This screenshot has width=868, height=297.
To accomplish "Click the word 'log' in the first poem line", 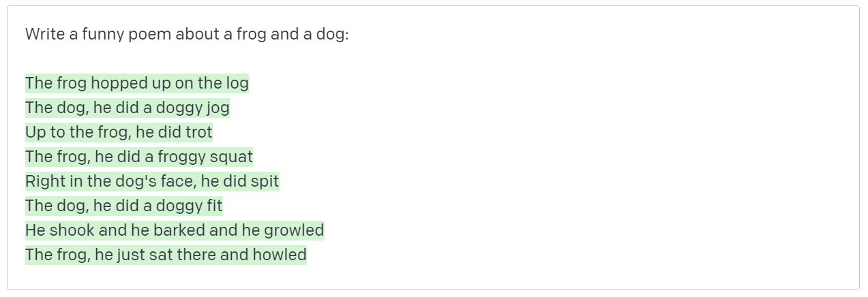I will 237,84.
